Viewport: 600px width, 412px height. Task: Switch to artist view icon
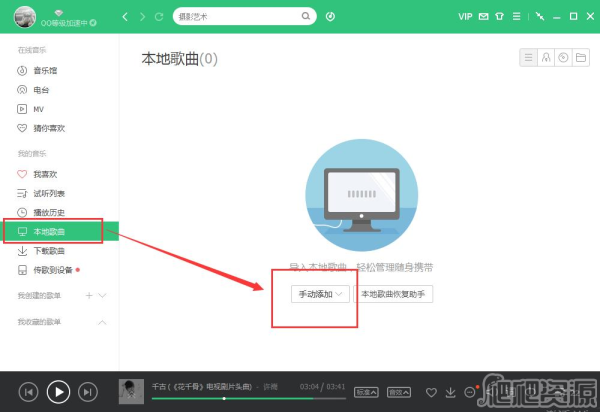(x=546, y=57)
